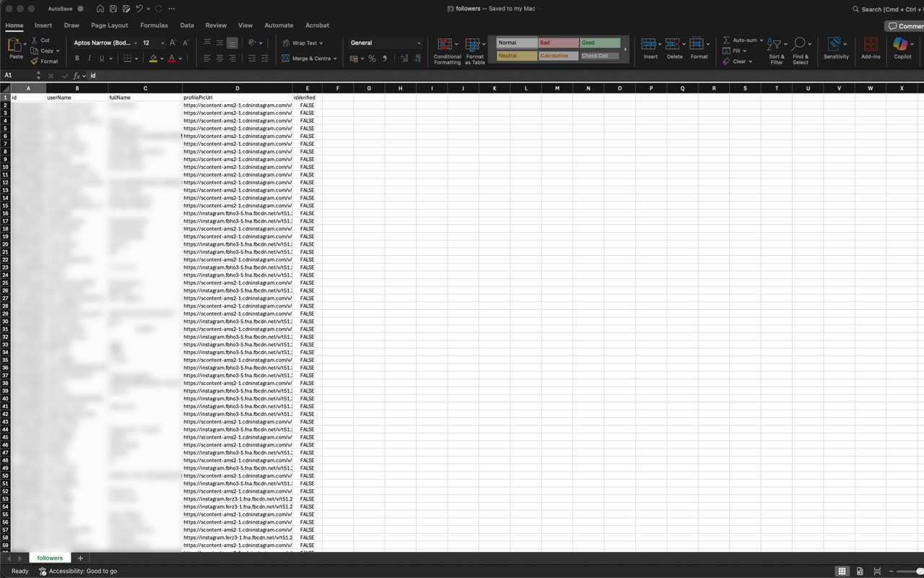
Task: Toggle Bottom align button
Action: [x=232, y=43]
